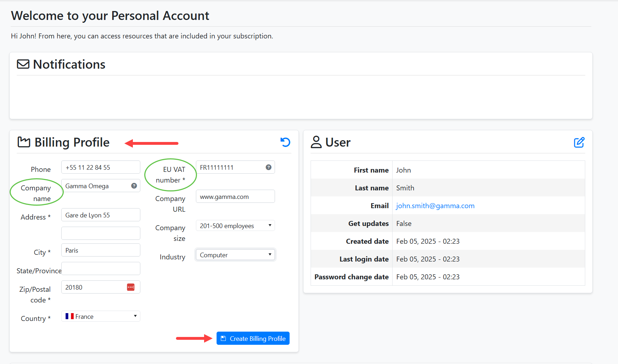Click the Created date value
This screenshot has width=618, height=364.
point(428,241)
